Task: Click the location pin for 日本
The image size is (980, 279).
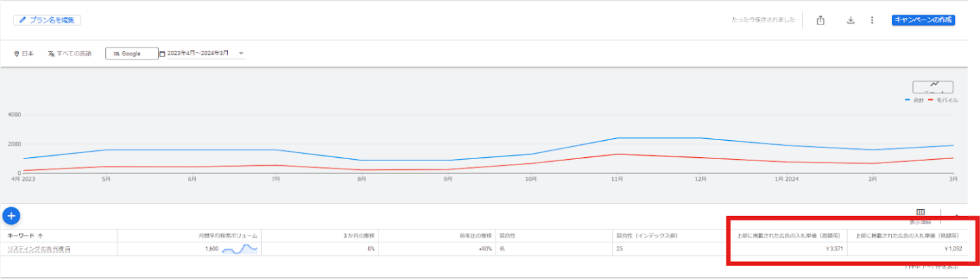Action: click(x=17, y=53)
